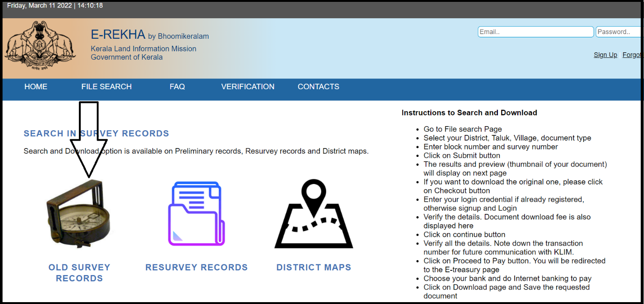Click inside the Email input field
The image size is (644, 304).
point(535,31)
